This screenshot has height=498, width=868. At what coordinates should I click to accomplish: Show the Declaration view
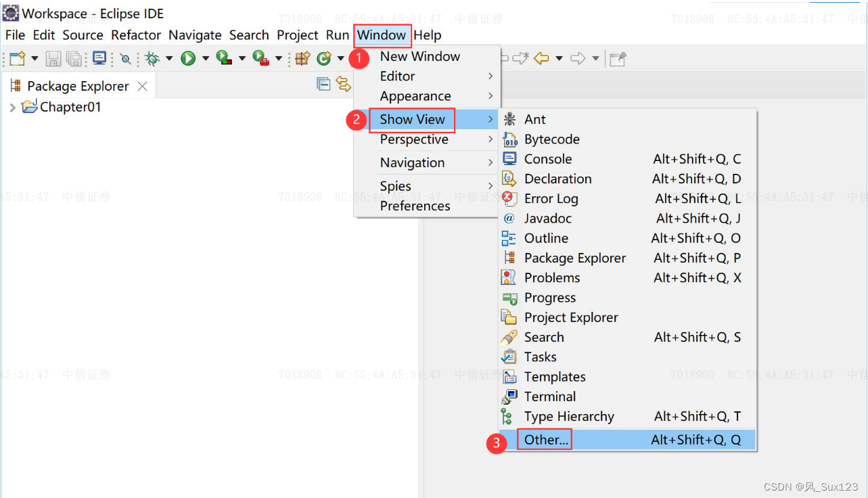627,179
